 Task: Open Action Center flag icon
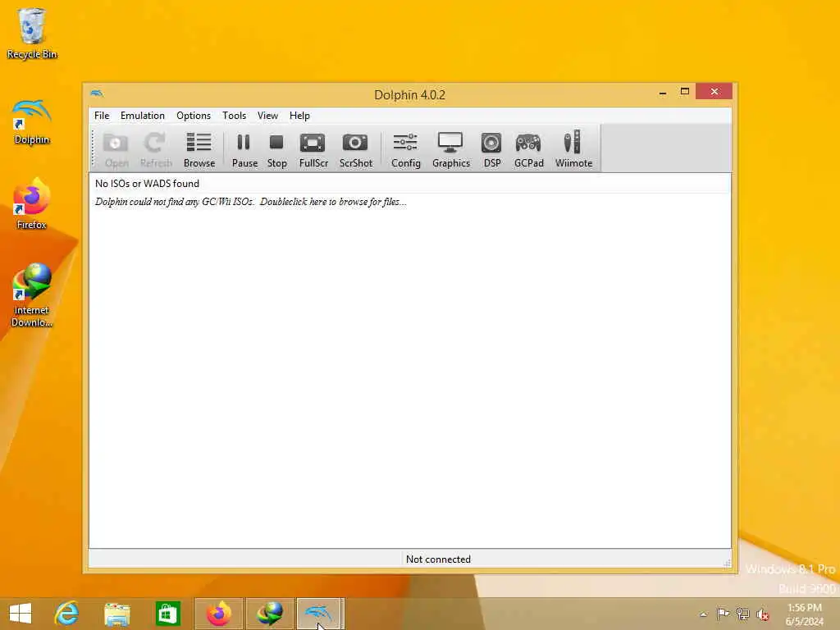[x=723, y=614]
